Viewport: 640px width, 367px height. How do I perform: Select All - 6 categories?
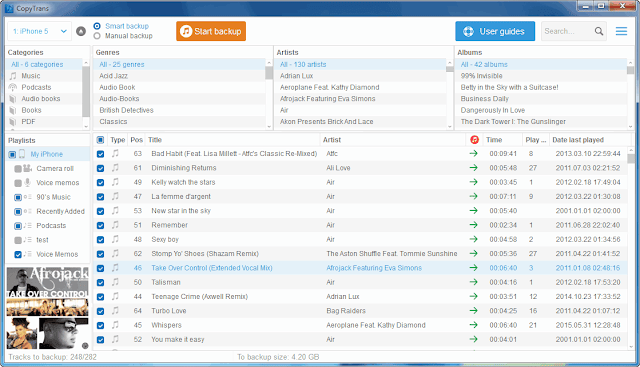tap(44, 65)
